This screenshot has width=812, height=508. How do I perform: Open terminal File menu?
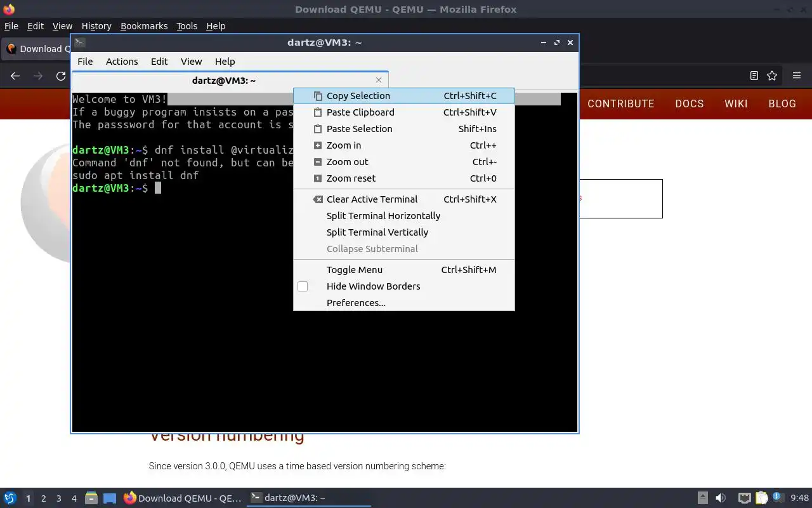(85, 62)
